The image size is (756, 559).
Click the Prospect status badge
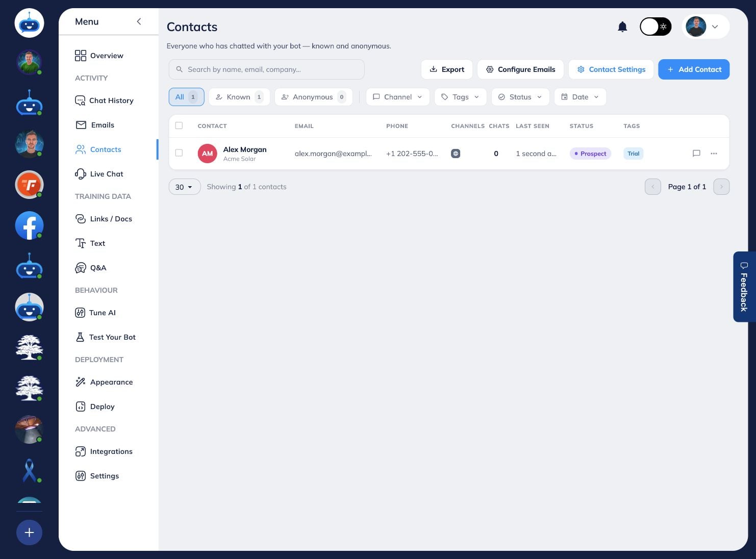[590, 154]
